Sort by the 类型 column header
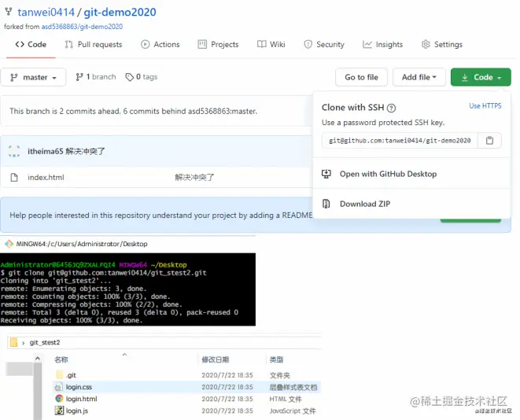 pos(276,359)
